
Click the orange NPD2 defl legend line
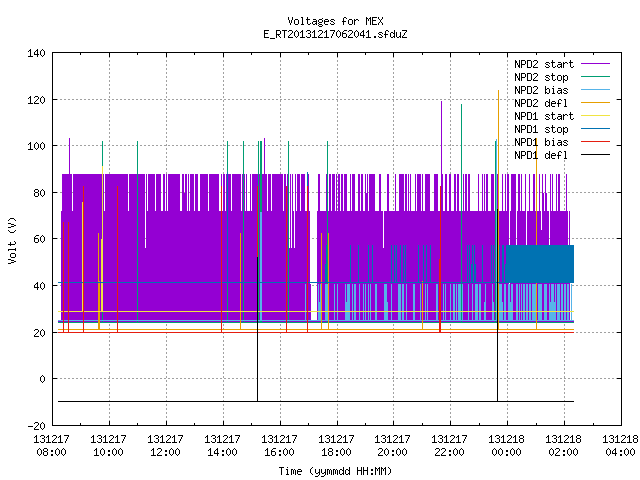[x=595, y=102]
